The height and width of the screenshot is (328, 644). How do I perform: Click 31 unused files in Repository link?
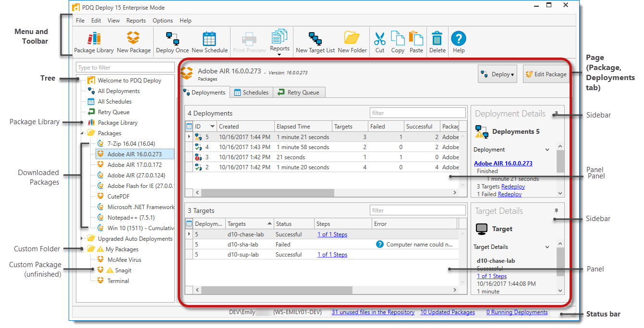[373, 312]
